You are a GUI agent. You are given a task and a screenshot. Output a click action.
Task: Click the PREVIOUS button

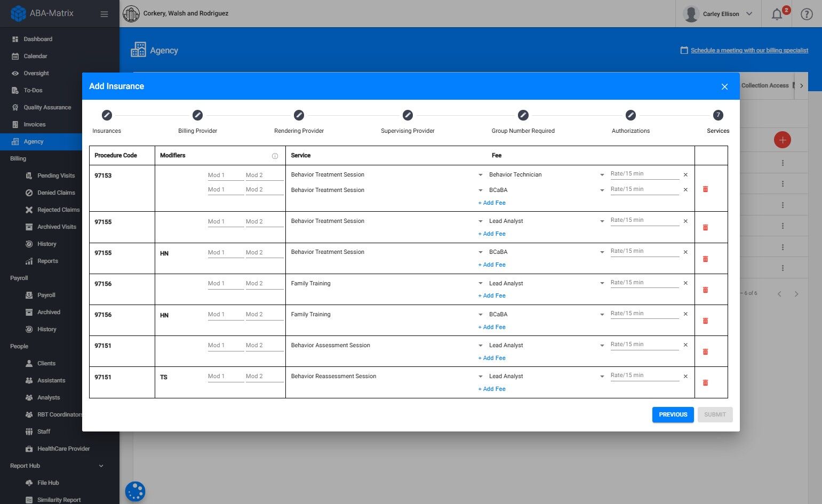(x=673, y=414)
